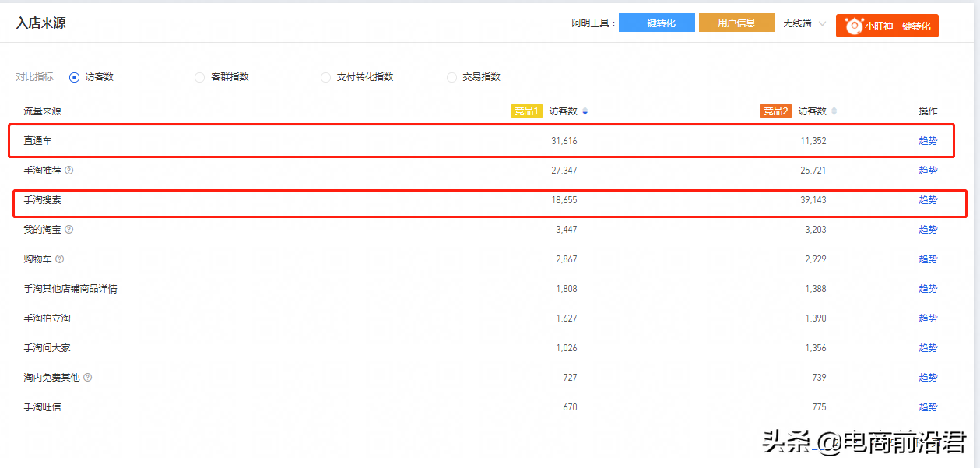Select the 访客数 radio button
980x468 pixels.
tap(75, 77)
